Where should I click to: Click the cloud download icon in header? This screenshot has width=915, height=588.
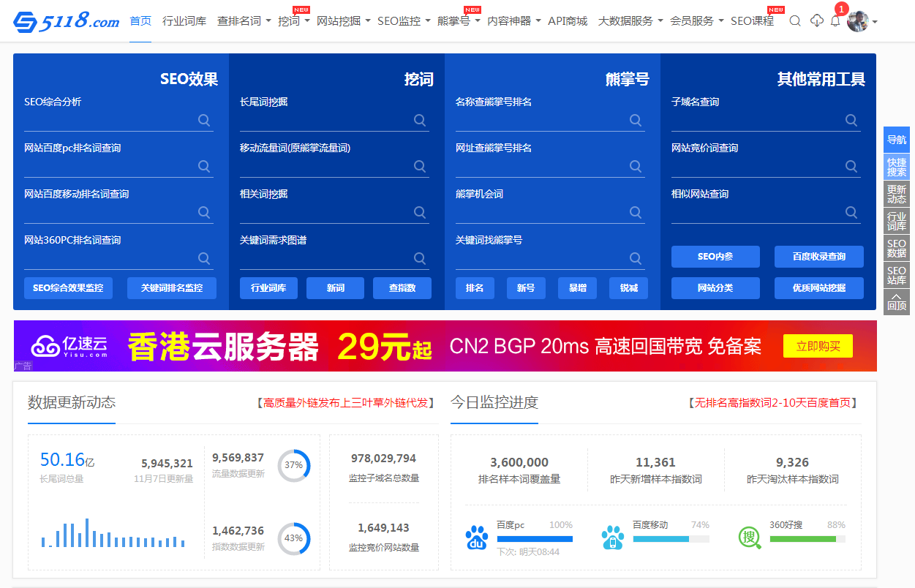coord(817,21)
